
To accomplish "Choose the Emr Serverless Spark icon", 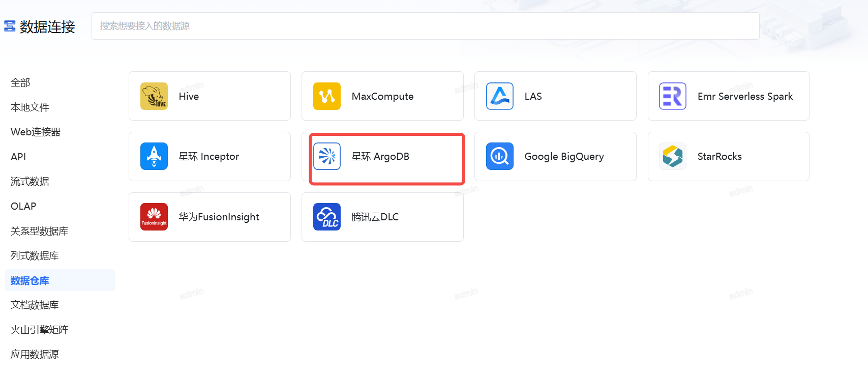I will [673, 96].
